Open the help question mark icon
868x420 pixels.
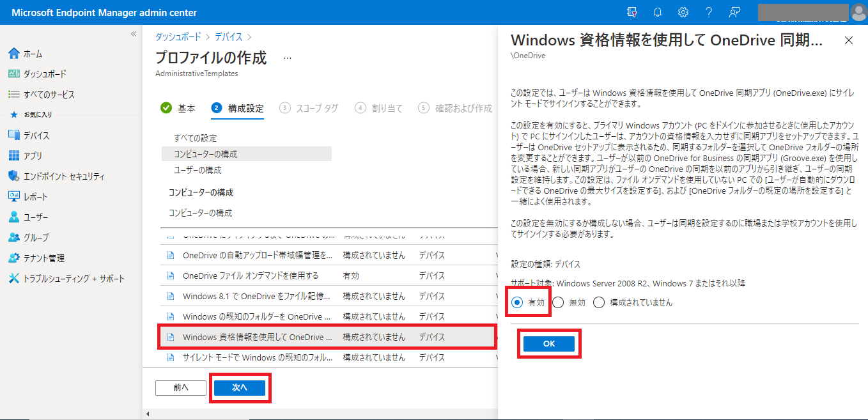[709, 12]
